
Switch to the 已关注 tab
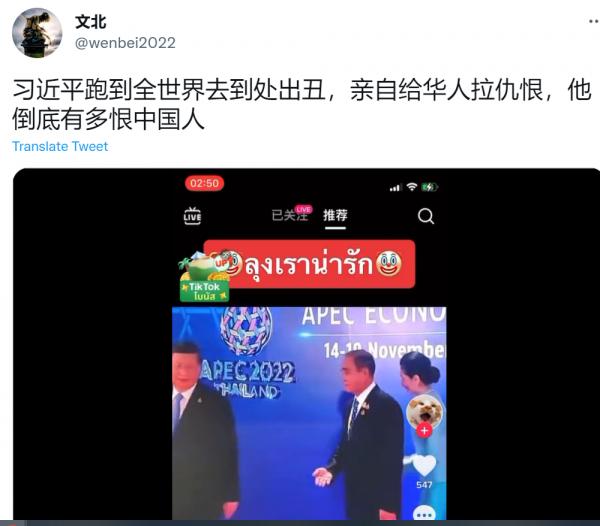click(290, 215)
